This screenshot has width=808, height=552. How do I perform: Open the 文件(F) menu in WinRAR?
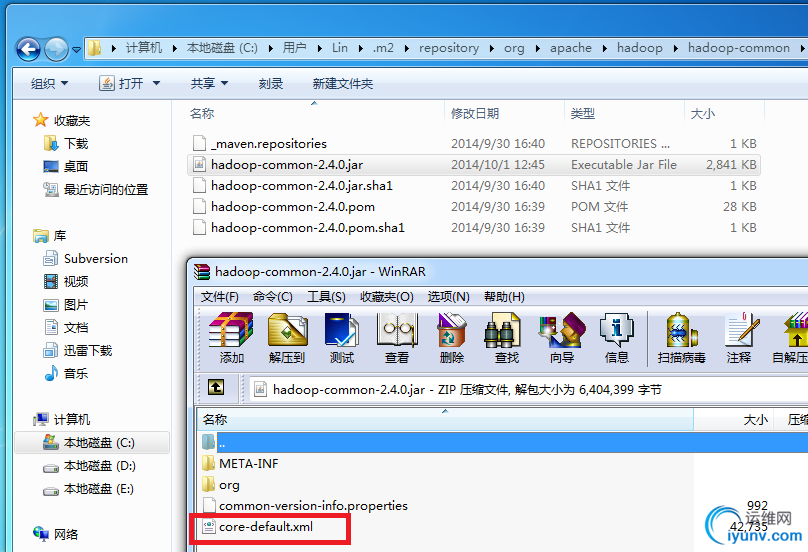point(220,297)
